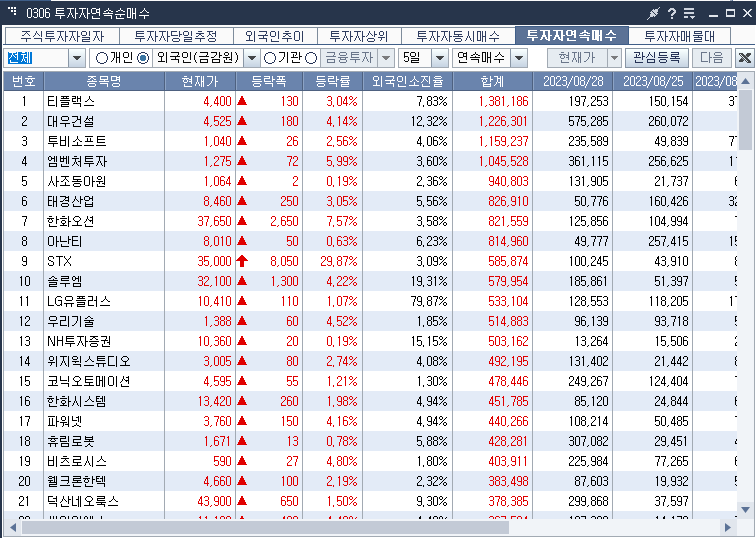Select the 솔루엠 stock name
Screen dimensions: 756x538
click(65, 281)
